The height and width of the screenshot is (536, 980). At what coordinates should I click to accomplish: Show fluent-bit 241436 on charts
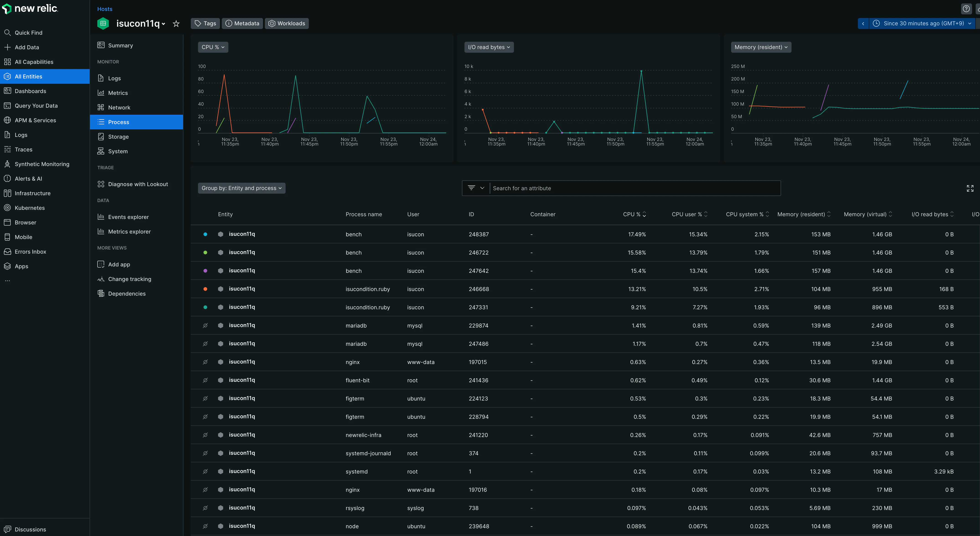[205, 380]
